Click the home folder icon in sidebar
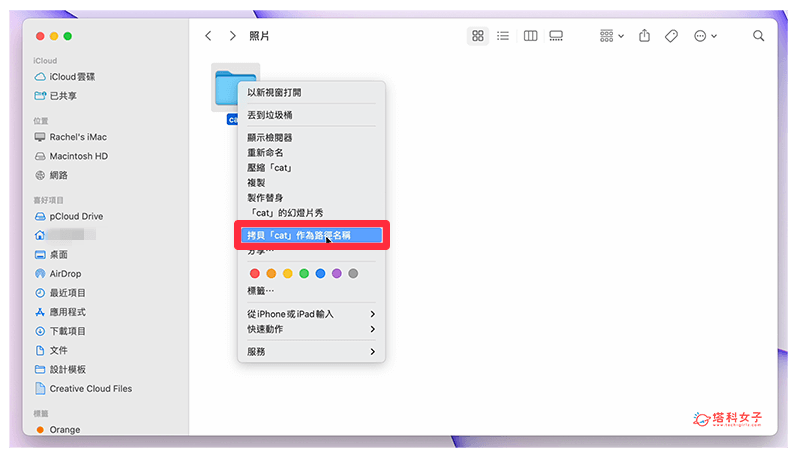The image size is (800, 460). coord(40,235)
